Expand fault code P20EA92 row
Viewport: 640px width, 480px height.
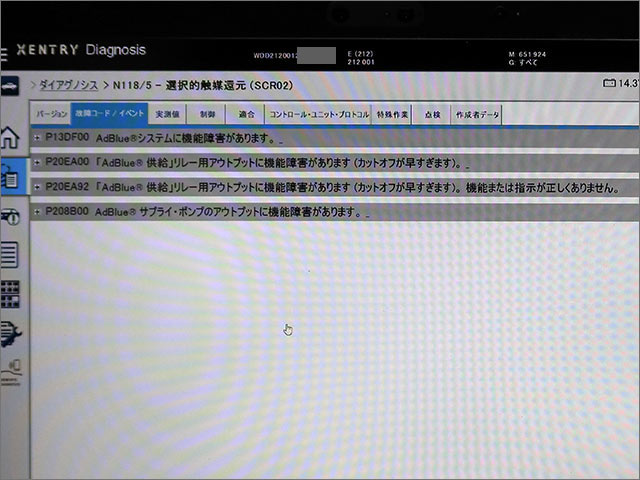click(x=37, y=187)
